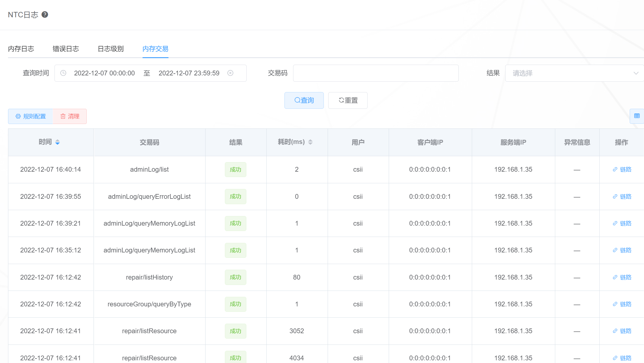Open 链路 link for the 16:39:21 queryMemoryLogList row
The height and width of the screenshot is (363, 644).
(x=622, y=224)
